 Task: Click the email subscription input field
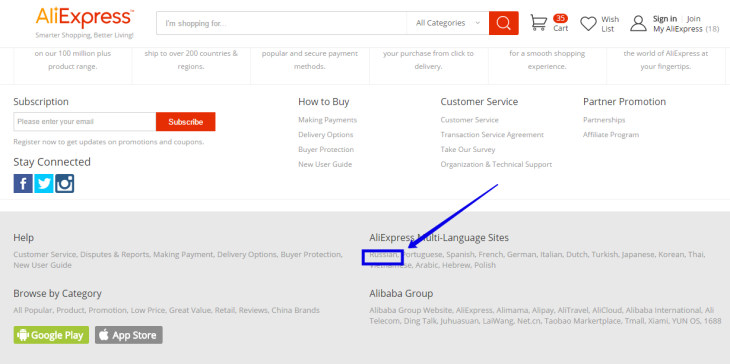pos(85,121)
